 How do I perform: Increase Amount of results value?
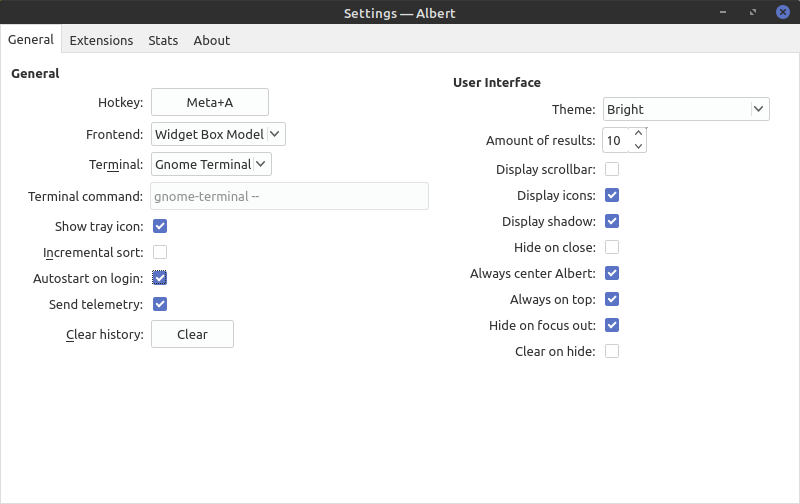tap(638, 134)
